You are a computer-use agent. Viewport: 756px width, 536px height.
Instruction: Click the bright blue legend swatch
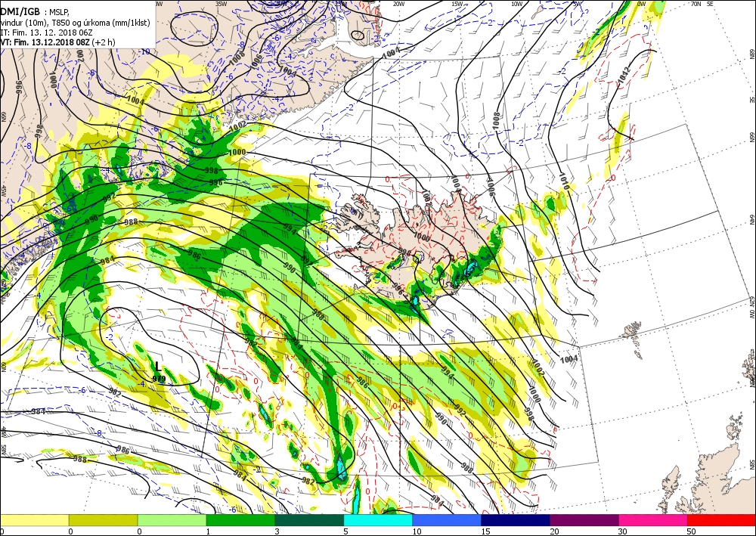[x=447, y=520]
